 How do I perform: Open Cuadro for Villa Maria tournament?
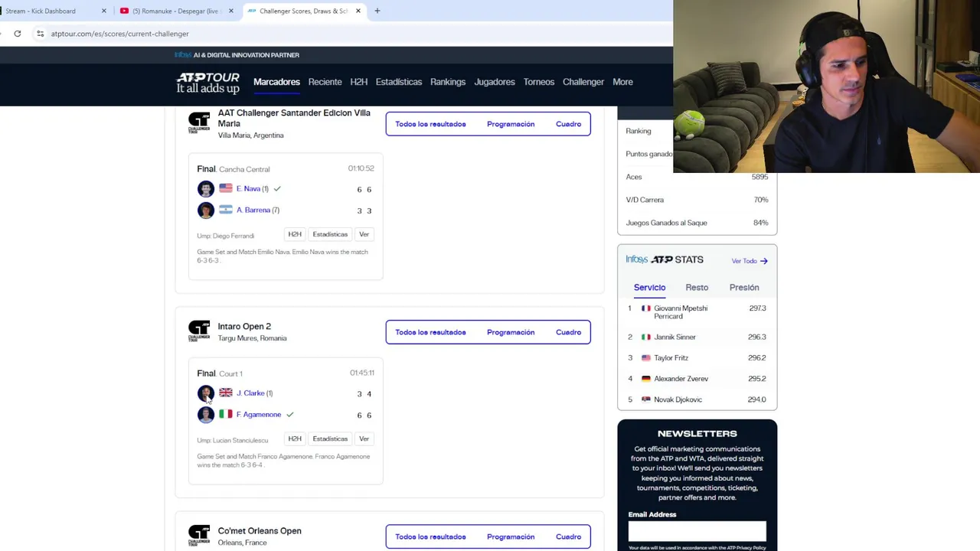(x=568, y=124)
